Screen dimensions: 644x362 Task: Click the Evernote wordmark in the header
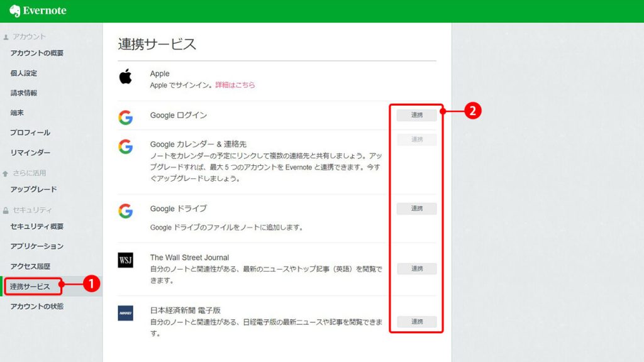[x=45, y=11]
